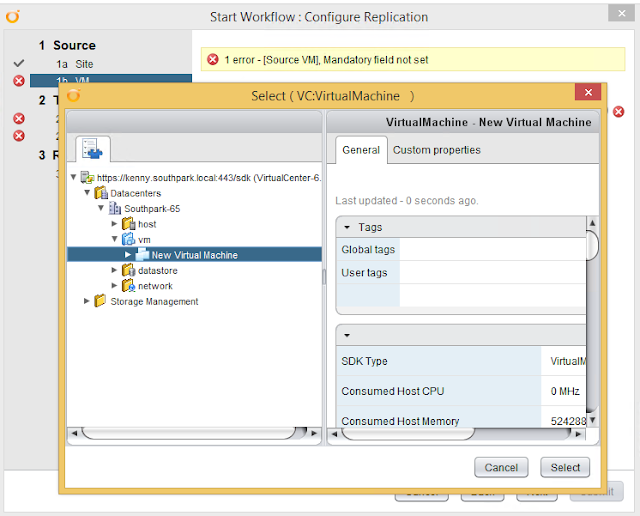
Task: Click the network folder icon
Action: pos(129,285)
